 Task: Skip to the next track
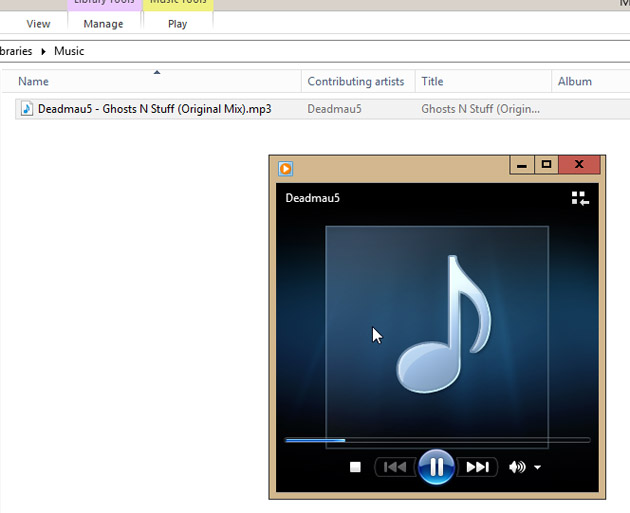click(x=477, y=467)
